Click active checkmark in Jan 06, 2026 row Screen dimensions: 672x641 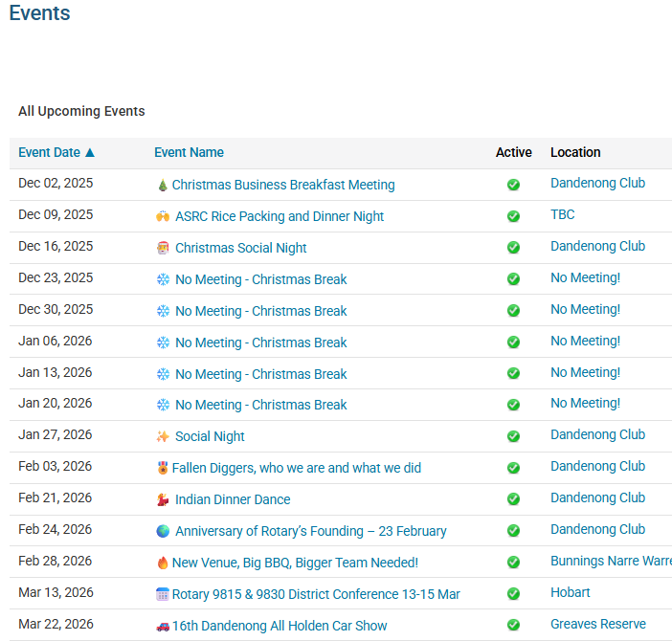pos(513,342)
